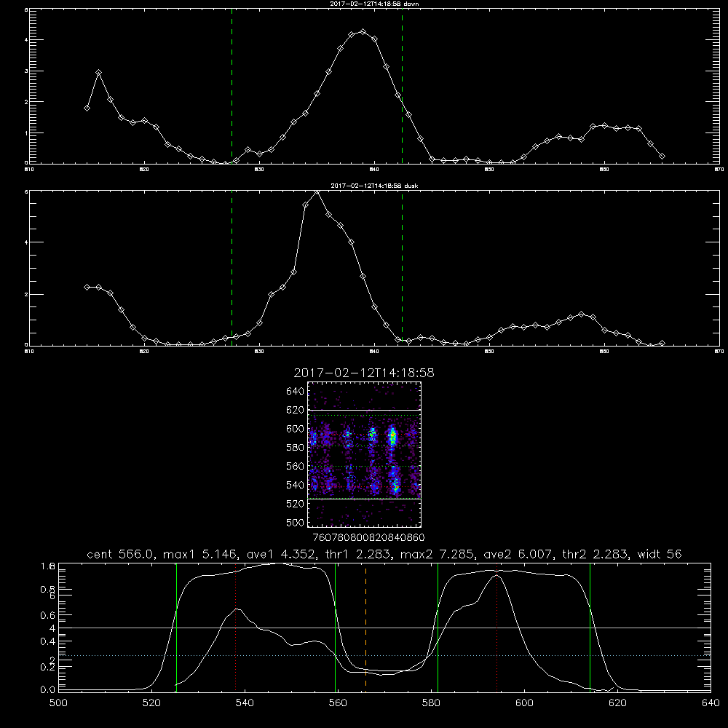Click the leftmost green line near 525 in the bottom plot
This screenshot has height=728, width=728.
pos(176,627)
